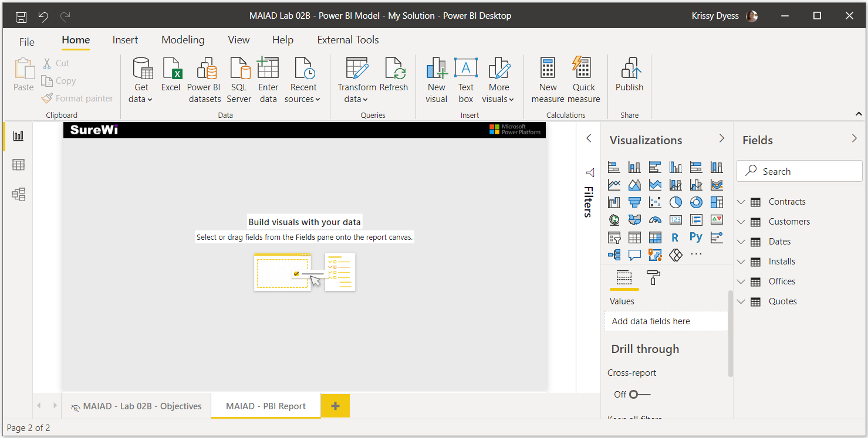868x438 pixels.
Task: Select the filled map visual
Action: [x=634, y=220]
